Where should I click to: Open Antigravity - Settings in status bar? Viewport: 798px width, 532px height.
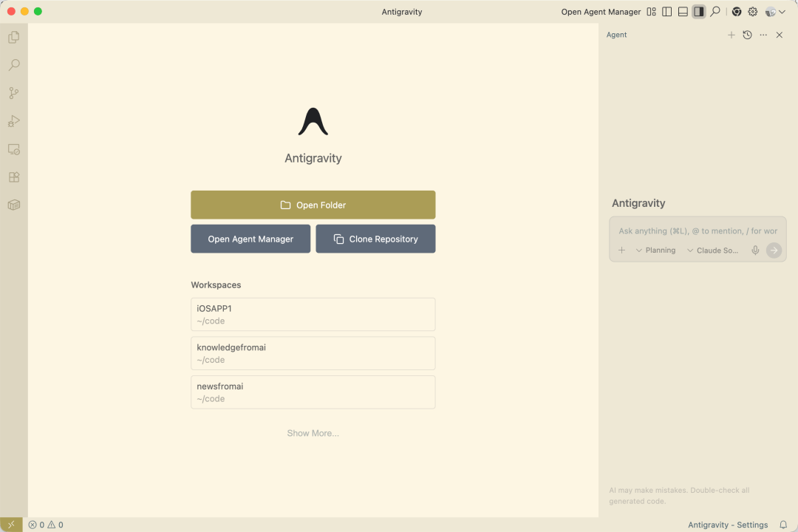728,525
